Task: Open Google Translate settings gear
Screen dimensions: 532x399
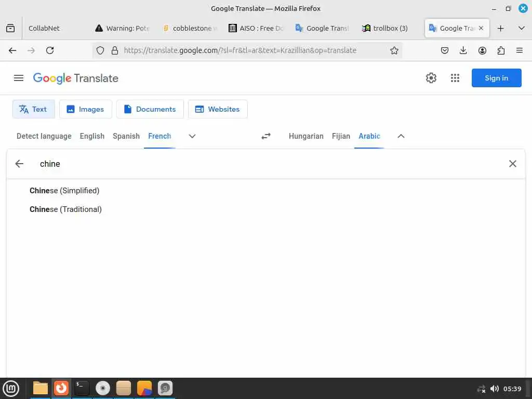Action: (431, 78)
